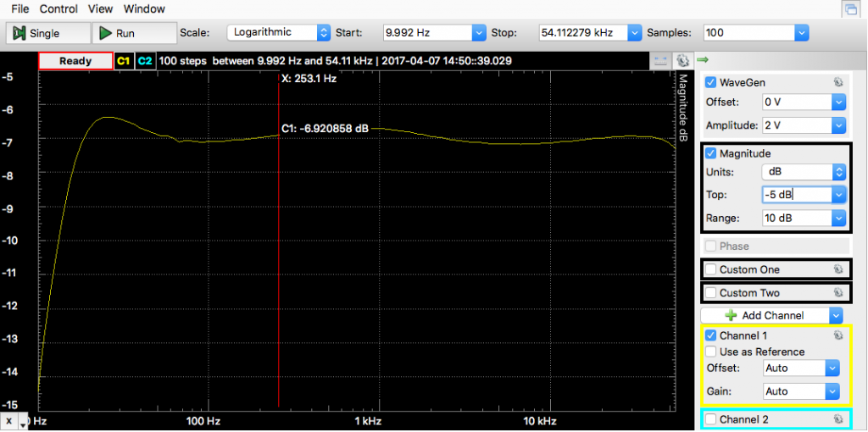Screen dimensions: 868x432
Task: Open the Top -5 dB dropdown arrow
Action: [840, 195]
